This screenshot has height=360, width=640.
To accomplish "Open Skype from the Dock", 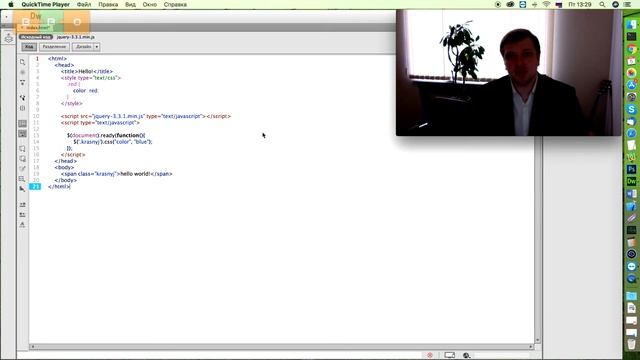I will [x=631, y=109].
